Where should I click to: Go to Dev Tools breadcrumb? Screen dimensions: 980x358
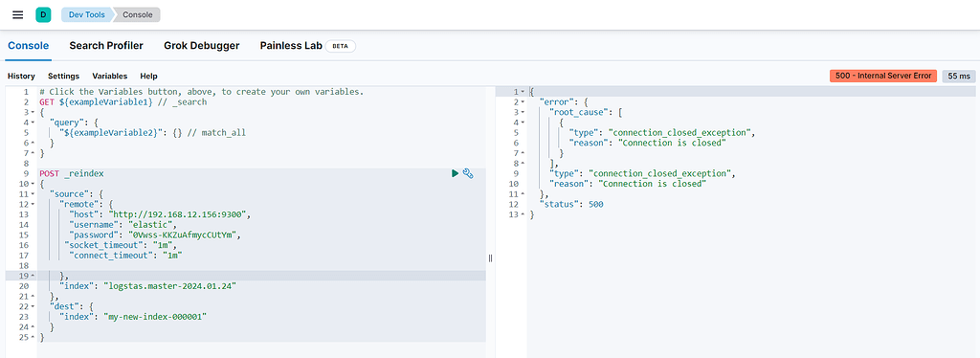(x=87, y=14)
